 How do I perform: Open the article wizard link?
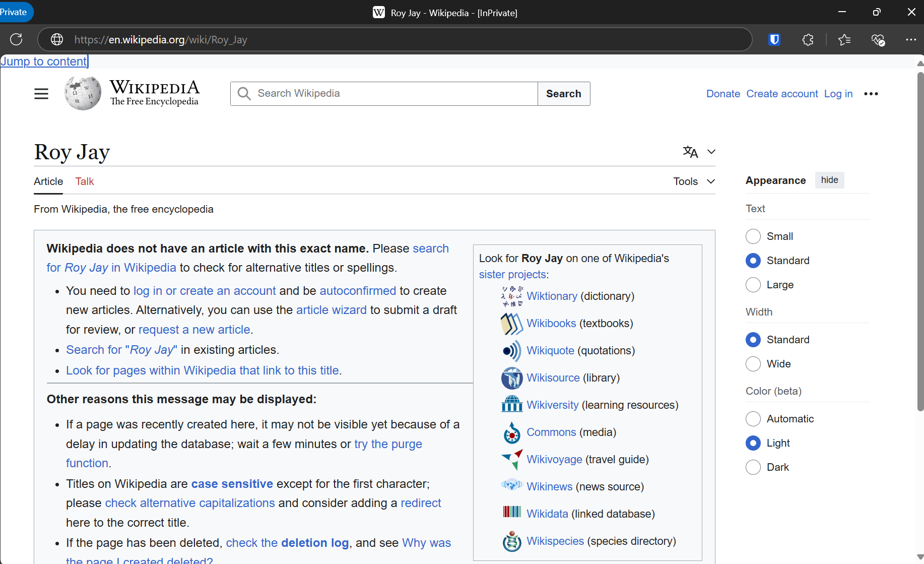(x=332, y=310)
